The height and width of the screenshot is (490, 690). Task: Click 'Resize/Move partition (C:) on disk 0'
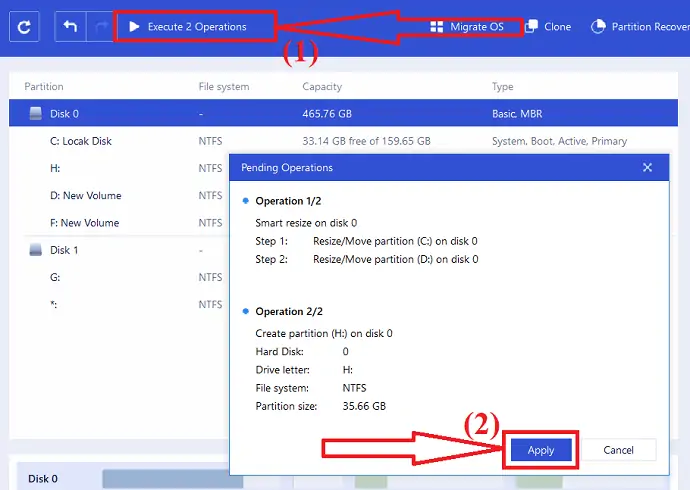point(395,241)
